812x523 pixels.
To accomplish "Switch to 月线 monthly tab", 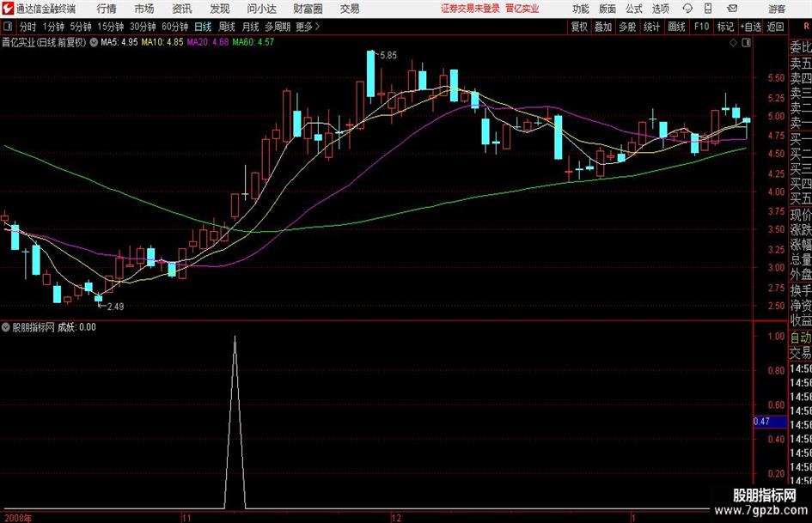I will tap(250, 27).
